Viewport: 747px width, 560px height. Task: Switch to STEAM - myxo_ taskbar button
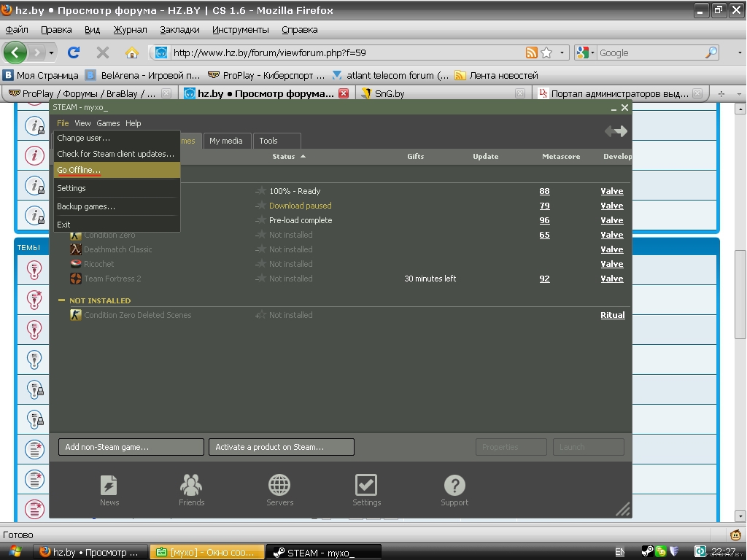click(x=323, y=552)
